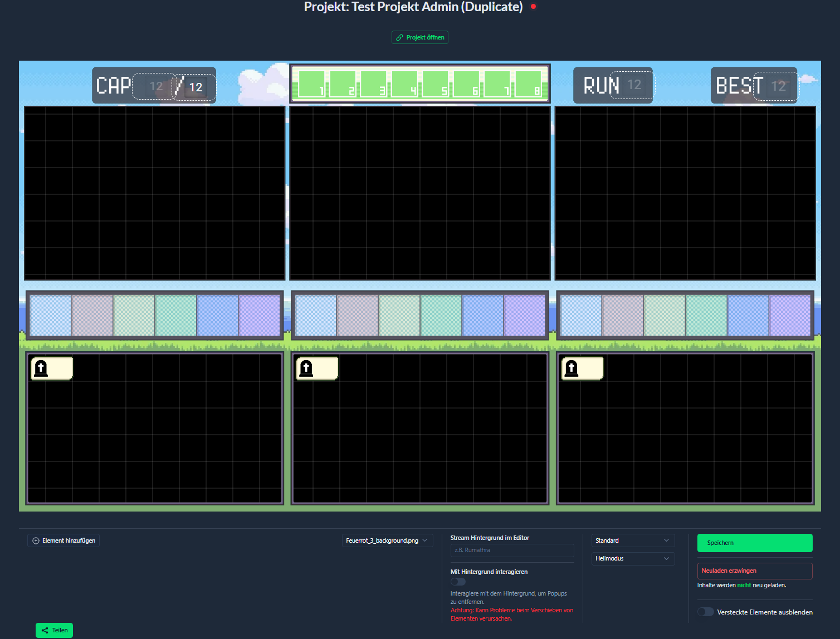Select badge slot number 4
The width and height of the screenshot is (840, 639).
click(x=404, y=84)
